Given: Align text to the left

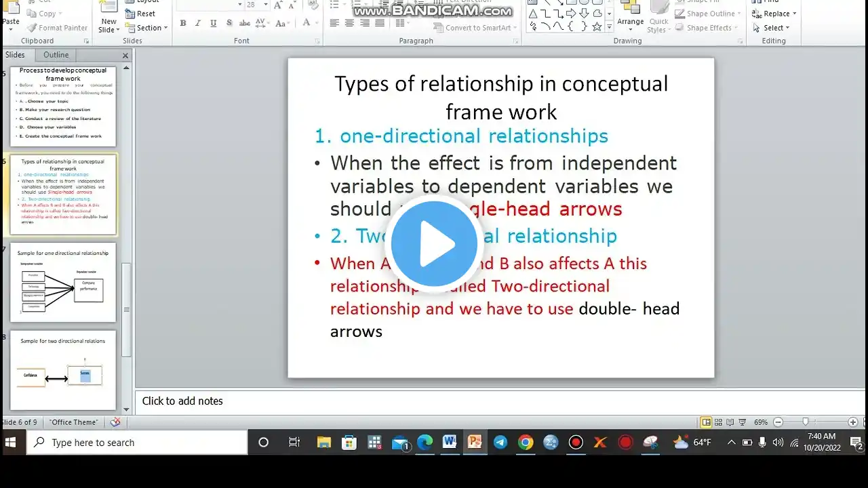Looking at the screenshot, I should click(x=334, y=23).
